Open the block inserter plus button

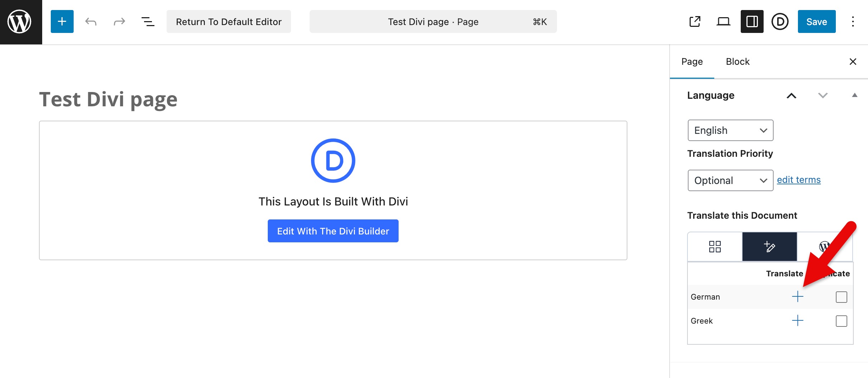pyautogui.click(x=62, y=22)
